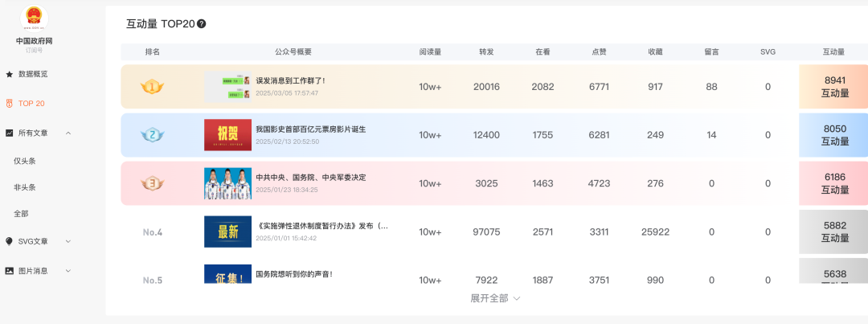Click the 中国政府网 account name
The width and height of the screenshot is (868, 324).
click(34, 41)
